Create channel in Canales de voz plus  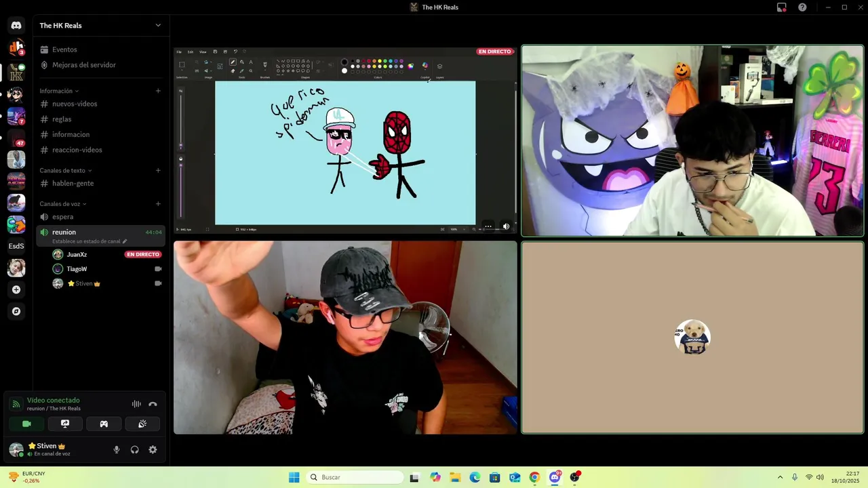pos(158,203)
